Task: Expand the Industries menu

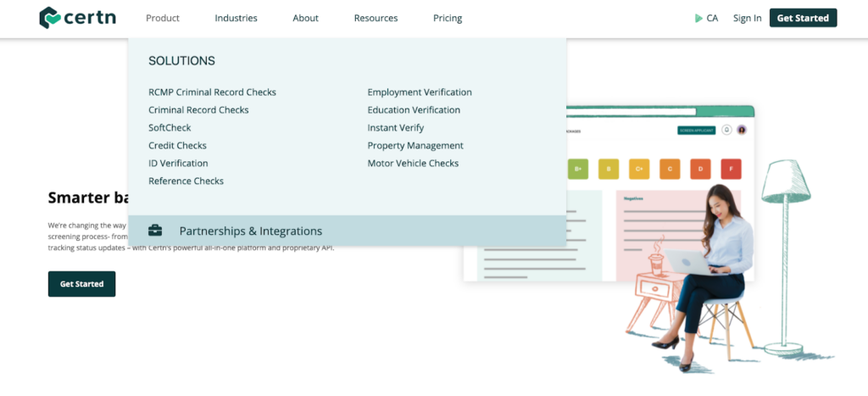Action: (236, 18)
